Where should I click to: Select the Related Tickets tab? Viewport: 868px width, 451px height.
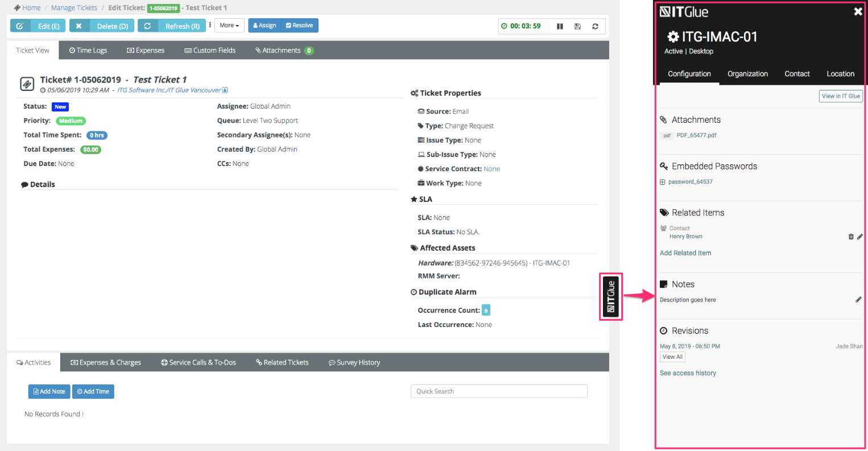click(x=282, y=362)
